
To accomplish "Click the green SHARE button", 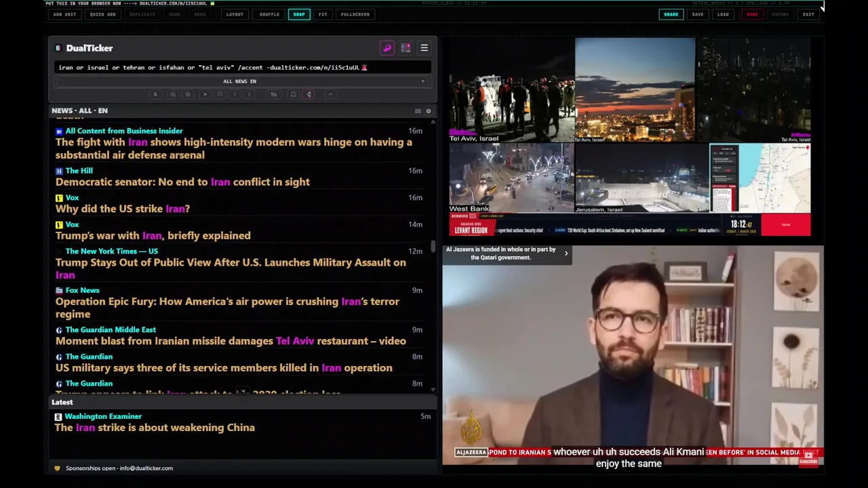I will coord(671,14).
